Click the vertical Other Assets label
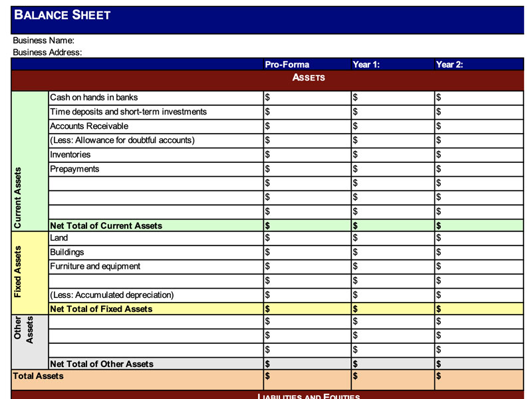The image size is (532, 399). click(23, 329)
